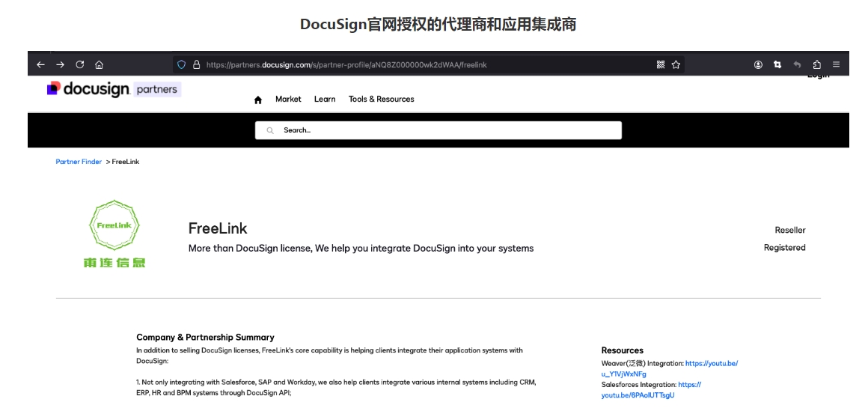Click the Partner Finder breadcrumb link
This screenshot has height=420, width=868.
click(x=79, y=162)
